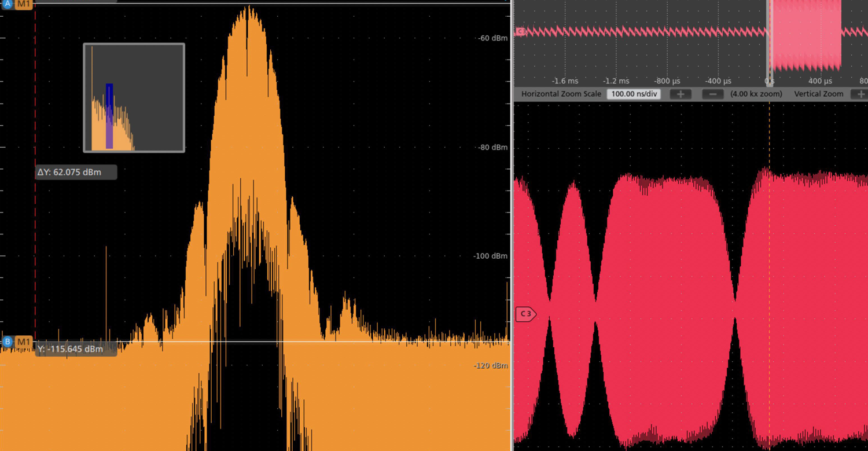Click the -60 dBm axis label
Image resolution: width=868 pixels, height=451 pixels.
[492, 38]
